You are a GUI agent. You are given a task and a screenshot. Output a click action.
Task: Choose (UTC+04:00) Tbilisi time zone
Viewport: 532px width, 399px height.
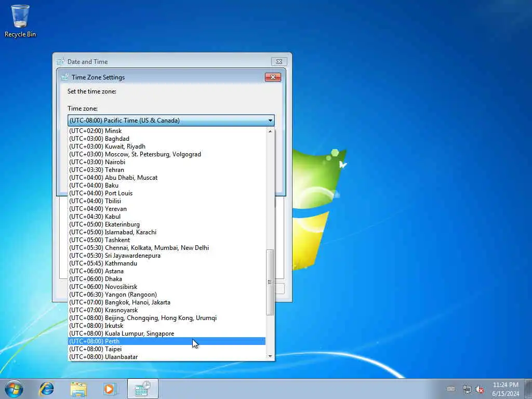coord(167,201)
